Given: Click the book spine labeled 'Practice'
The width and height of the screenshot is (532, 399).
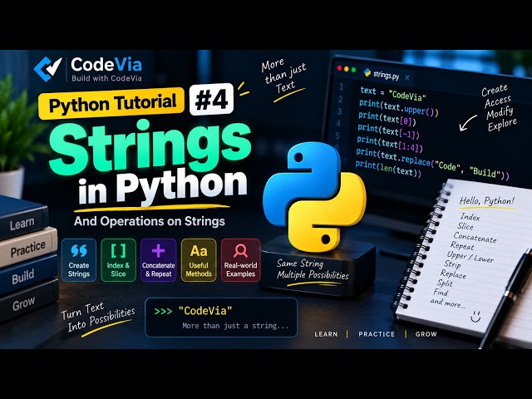Looking at the screenshot, I should [x=28, y=247].
